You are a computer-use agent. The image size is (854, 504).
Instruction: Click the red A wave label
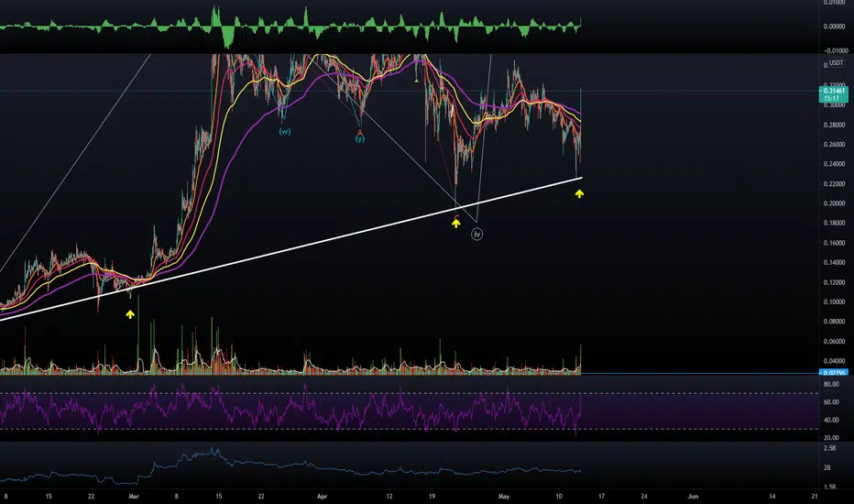pos(360,132)
